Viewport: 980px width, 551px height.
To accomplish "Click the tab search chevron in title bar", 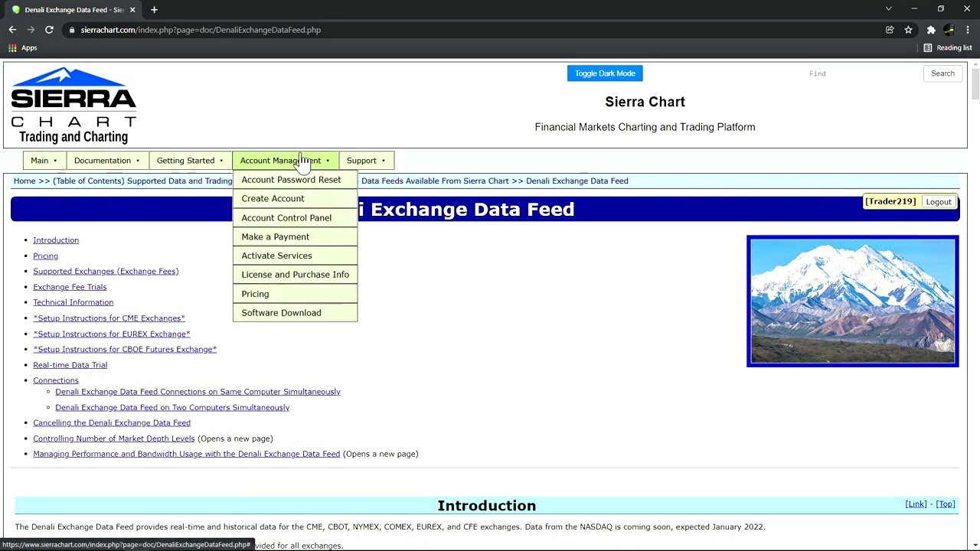I will (888, 9).
